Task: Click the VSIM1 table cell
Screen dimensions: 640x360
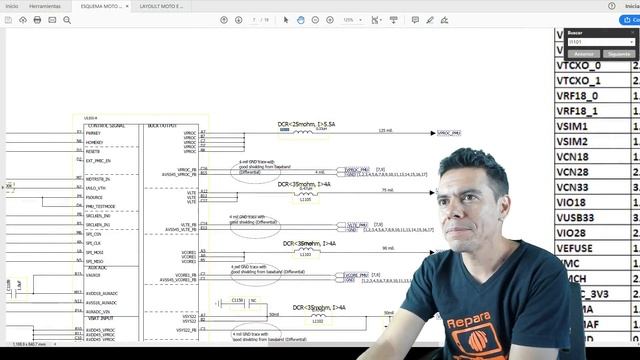Action: 593,127
